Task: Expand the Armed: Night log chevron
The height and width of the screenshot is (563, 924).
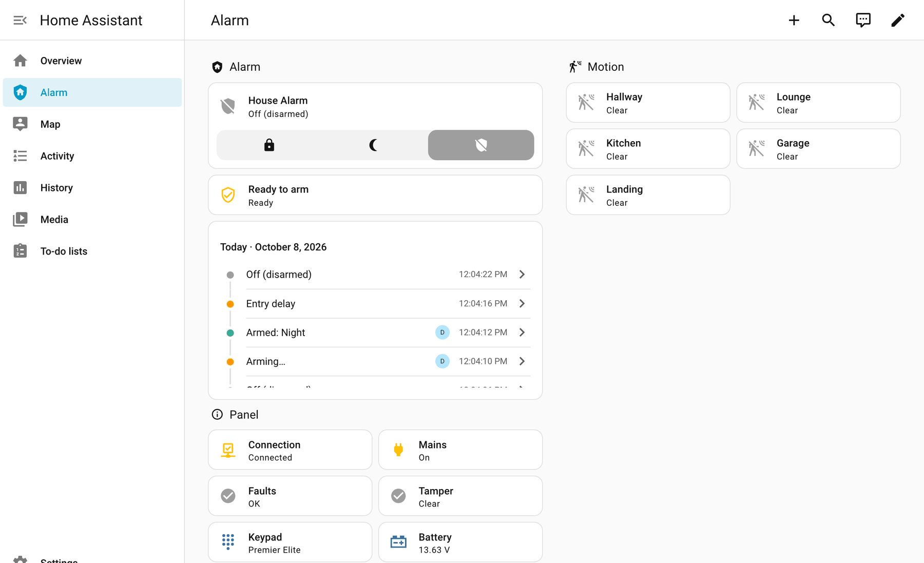Action: pos(522,333)
